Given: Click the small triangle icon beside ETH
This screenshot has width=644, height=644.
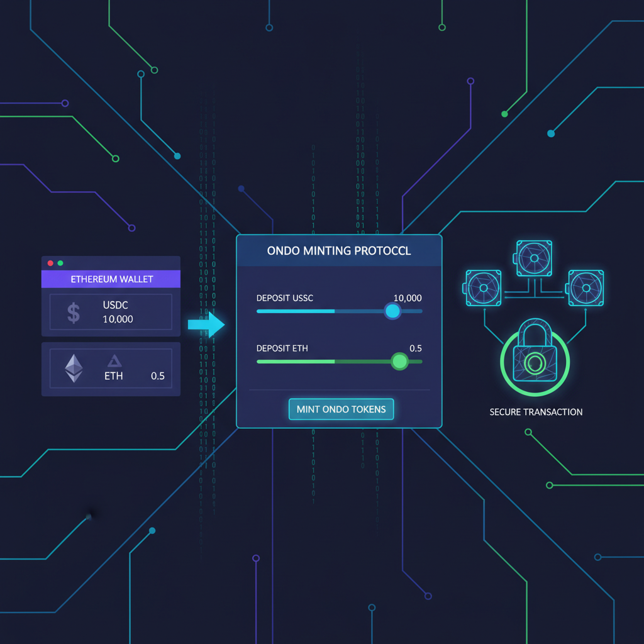Looking at the screenshot, I should point(115,360).
